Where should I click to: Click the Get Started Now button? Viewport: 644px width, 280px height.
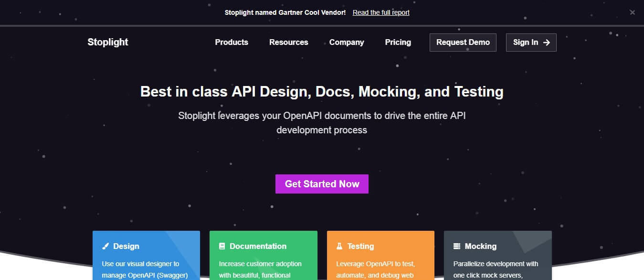point(322,184)
